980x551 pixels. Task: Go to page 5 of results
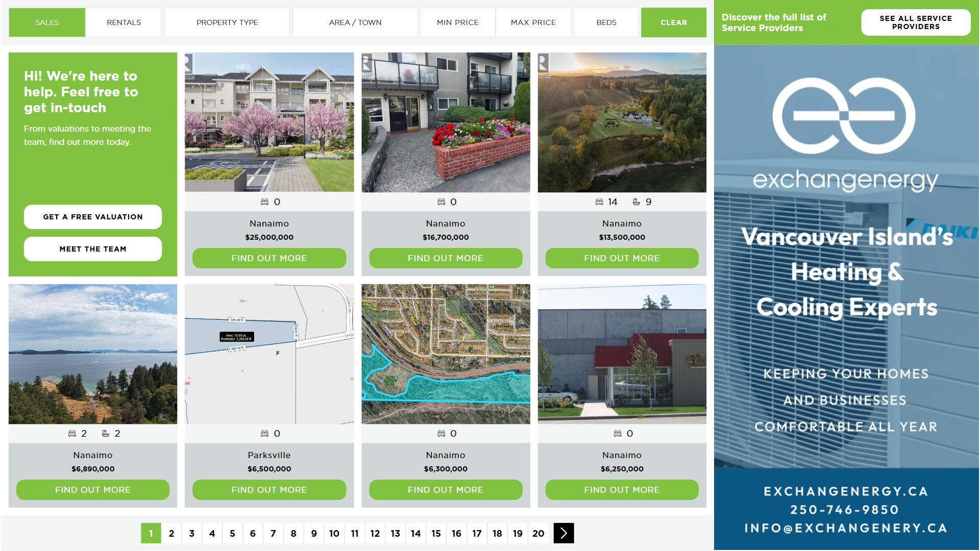tap(232, 533)
